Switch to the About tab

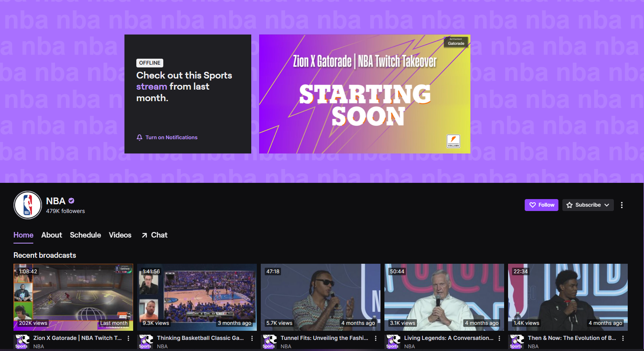tap(52, 235)
